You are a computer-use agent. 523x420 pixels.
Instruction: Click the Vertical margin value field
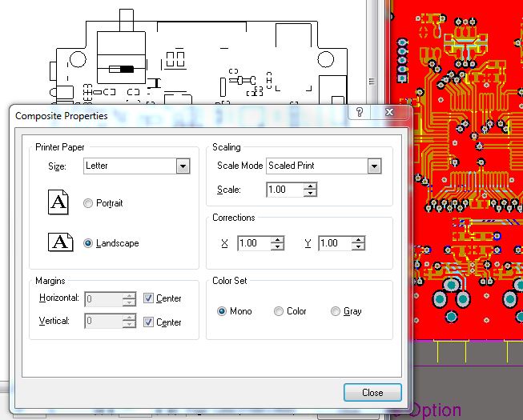(104, 321)
